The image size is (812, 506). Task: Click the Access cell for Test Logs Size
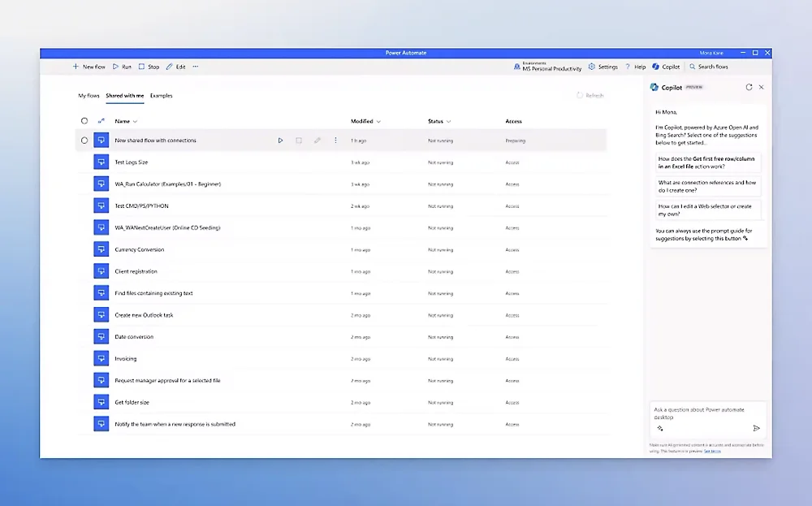[x=512, y=162]
